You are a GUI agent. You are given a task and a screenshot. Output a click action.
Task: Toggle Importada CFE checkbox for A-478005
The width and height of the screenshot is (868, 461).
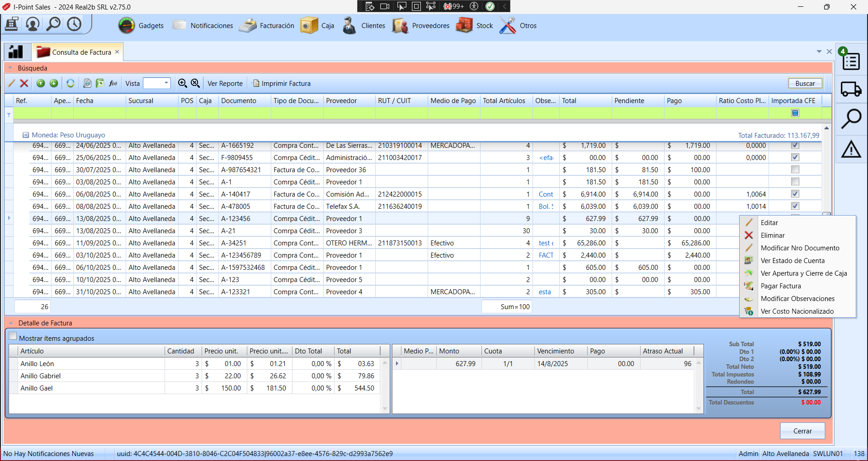(x=795, y=206)
